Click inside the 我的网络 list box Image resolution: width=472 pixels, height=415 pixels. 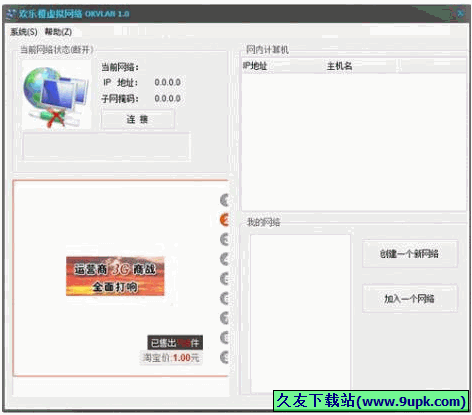point(300,313)
